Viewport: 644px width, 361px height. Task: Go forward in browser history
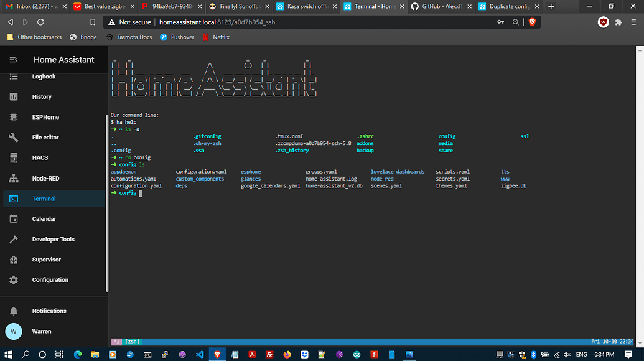26,22
